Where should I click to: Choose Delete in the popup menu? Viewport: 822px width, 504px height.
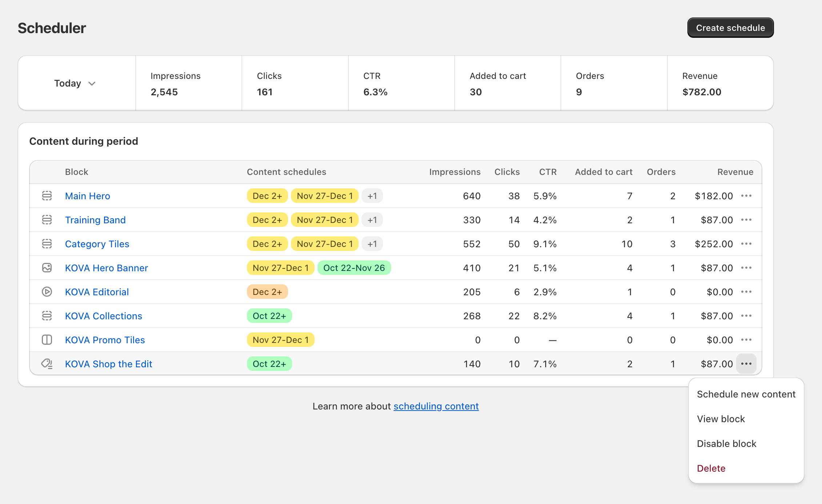[x=746, y=468]
